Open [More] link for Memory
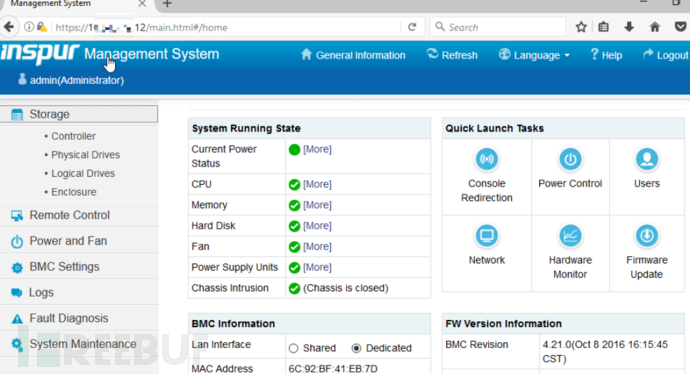 pyautogui.click(x=317, y=205)
